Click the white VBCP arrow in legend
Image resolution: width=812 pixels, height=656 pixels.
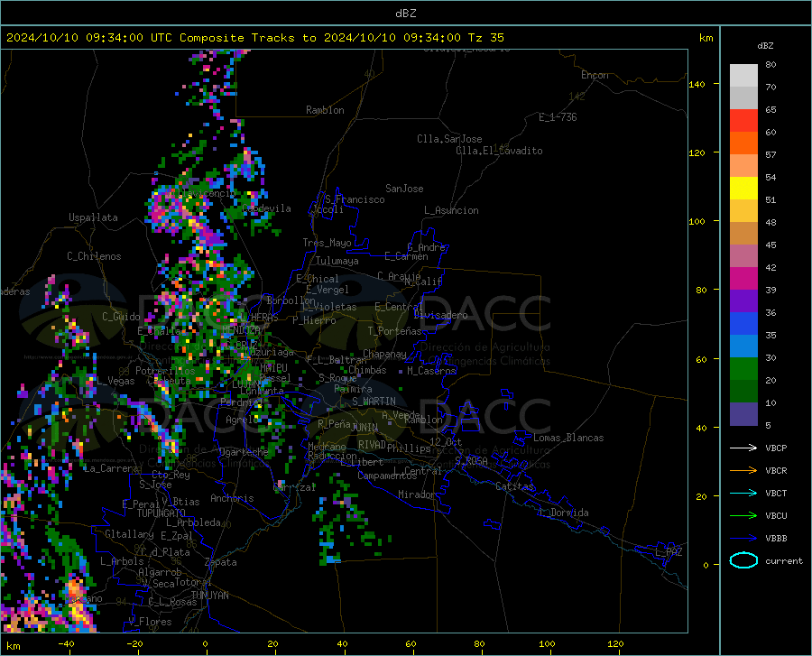(x=743, y=448)
